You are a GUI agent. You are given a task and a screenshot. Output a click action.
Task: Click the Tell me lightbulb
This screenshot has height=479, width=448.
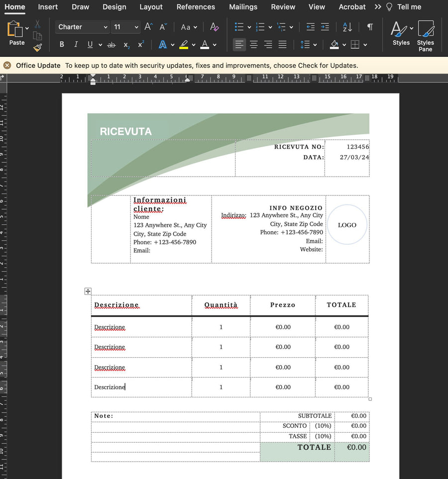pos(389,7)
